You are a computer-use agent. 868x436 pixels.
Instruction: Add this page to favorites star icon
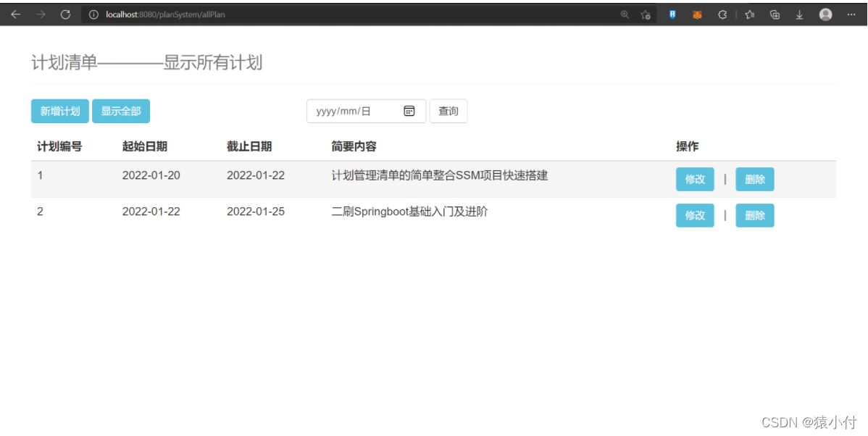646,15
